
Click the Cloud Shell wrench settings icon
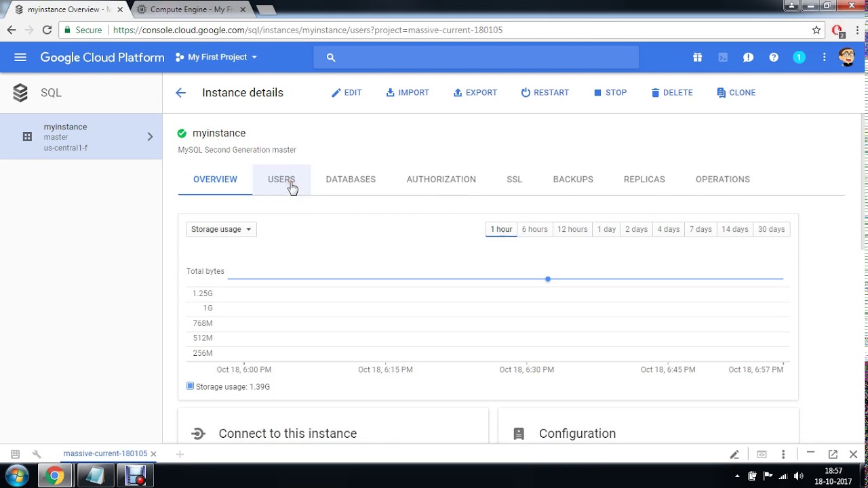(x=37, y=454)
